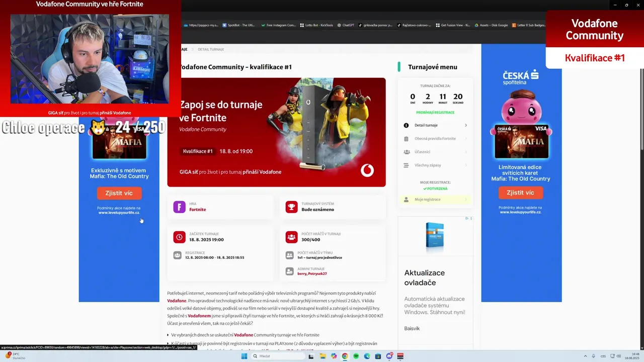Image resolution: width=644 pixels, height=362 pixels.
Task: Click the Windows taskbar search field
Action: coord(279,356)
